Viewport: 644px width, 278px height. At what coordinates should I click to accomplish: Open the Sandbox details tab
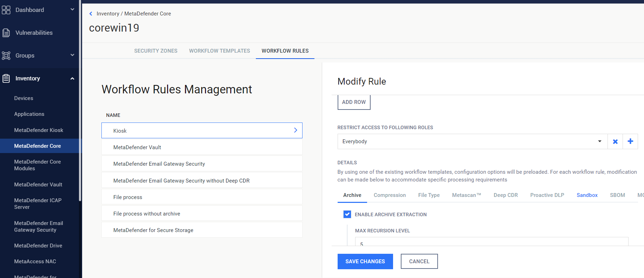[x=587, y=195]
